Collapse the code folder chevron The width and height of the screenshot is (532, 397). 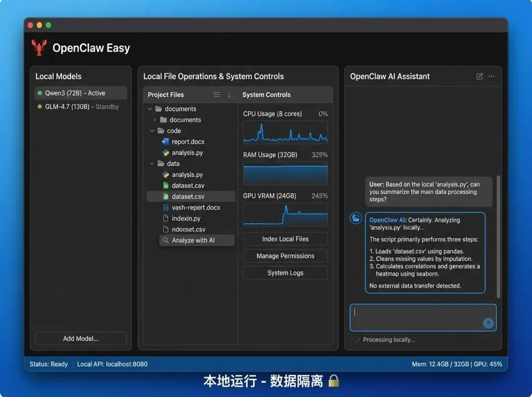(x=152, y=131)
